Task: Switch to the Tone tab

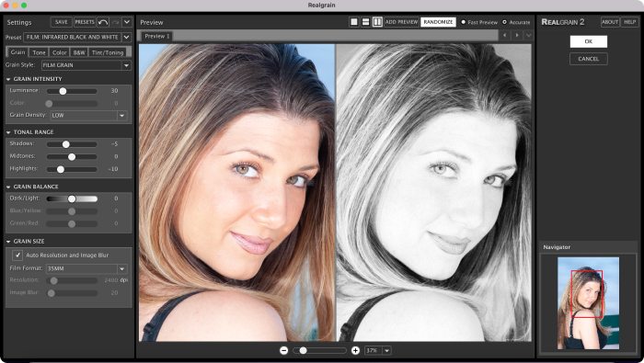Action: tap(39, 52)
